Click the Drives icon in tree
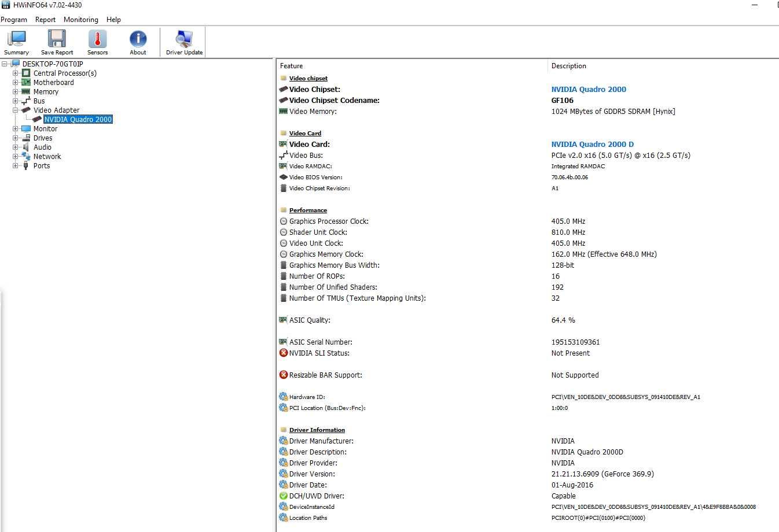This screenshot has height=532, width=779. point(26,138)
